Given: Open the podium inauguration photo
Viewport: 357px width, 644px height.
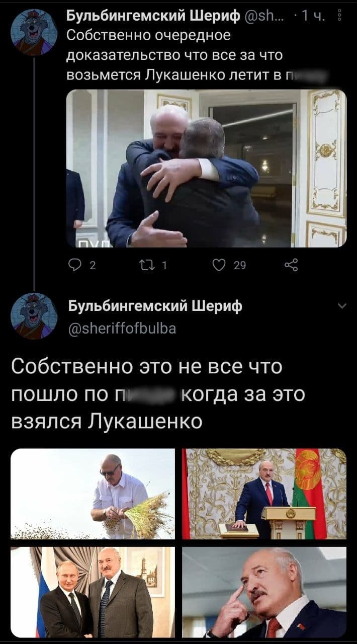Looking at the screenshot, I should (264, 494).
